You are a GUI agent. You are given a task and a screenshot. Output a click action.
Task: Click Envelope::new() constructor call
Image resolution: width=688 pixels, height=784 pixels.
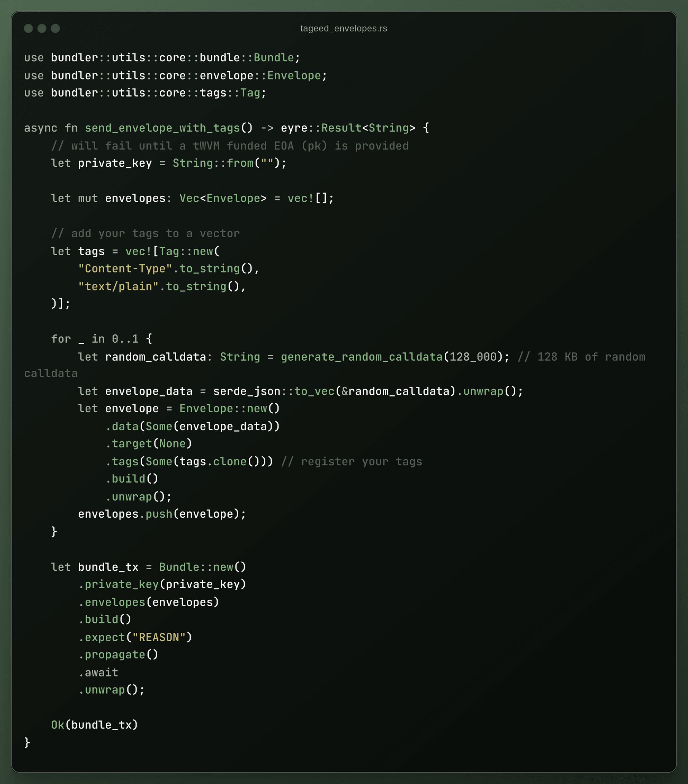point(230,409)
